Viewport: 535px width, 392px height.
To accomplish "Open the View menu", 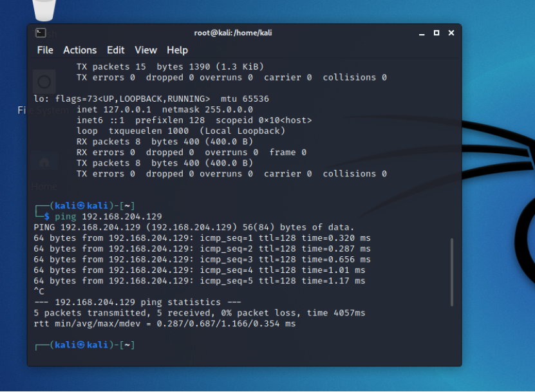I will (x=145, y=50).
